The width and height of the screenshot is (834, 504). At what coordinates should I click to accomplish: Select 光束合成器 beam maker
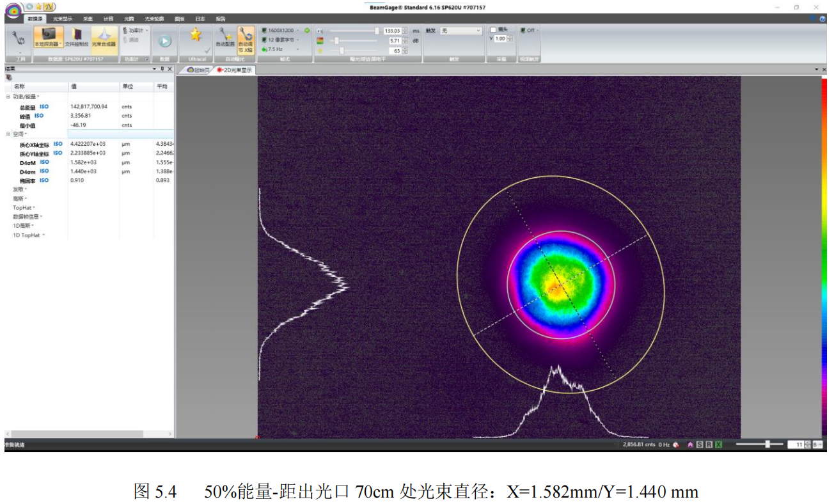tap(104, 36)
